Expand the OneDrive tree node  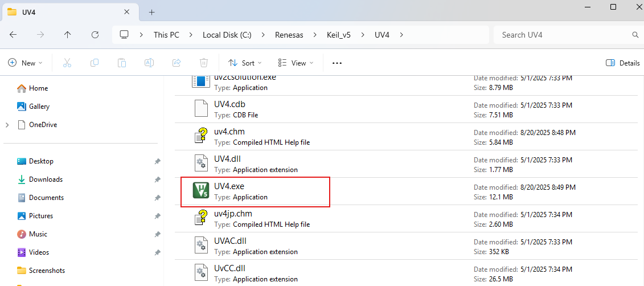7,125
